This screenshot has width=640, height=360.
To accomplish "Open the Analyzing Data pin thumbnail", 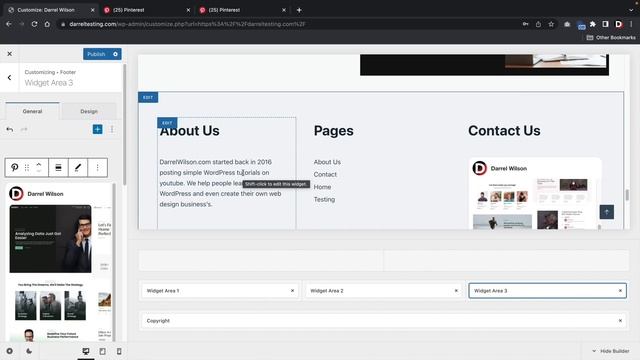I will [x=51, y=239].
